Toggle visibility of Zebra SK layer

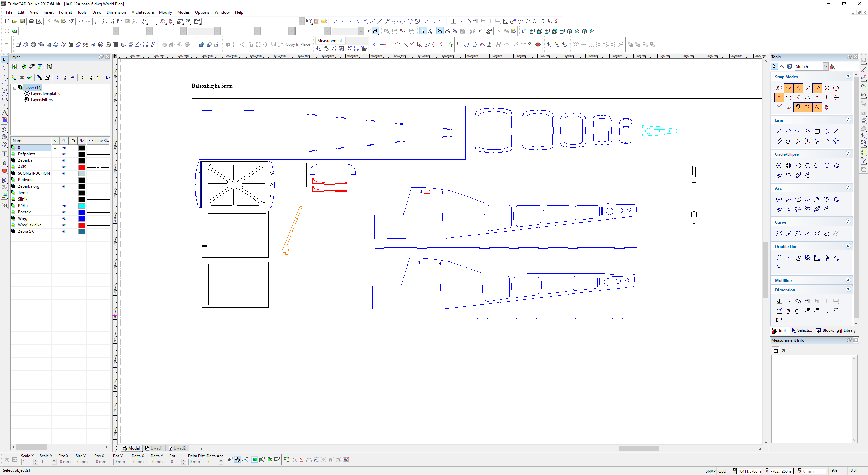pyautogui.click(x=64, y=231)
